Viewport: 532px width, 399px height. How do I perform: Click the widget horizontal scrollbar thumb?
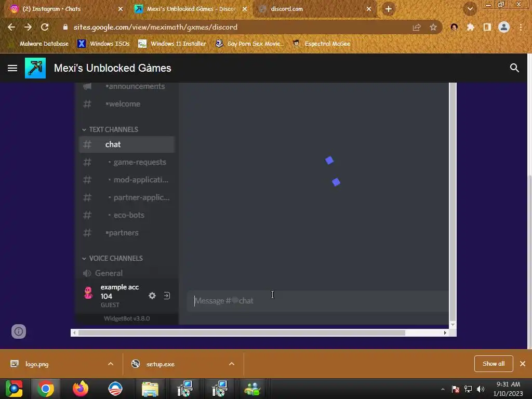[242, 333]
